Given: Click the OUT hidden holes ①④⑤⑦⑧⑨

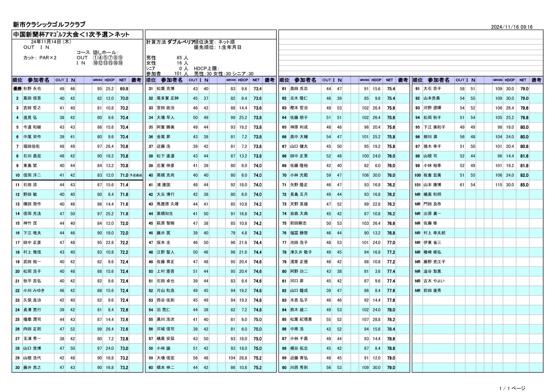Looking at the screenshot, I should tap(108, 58).
